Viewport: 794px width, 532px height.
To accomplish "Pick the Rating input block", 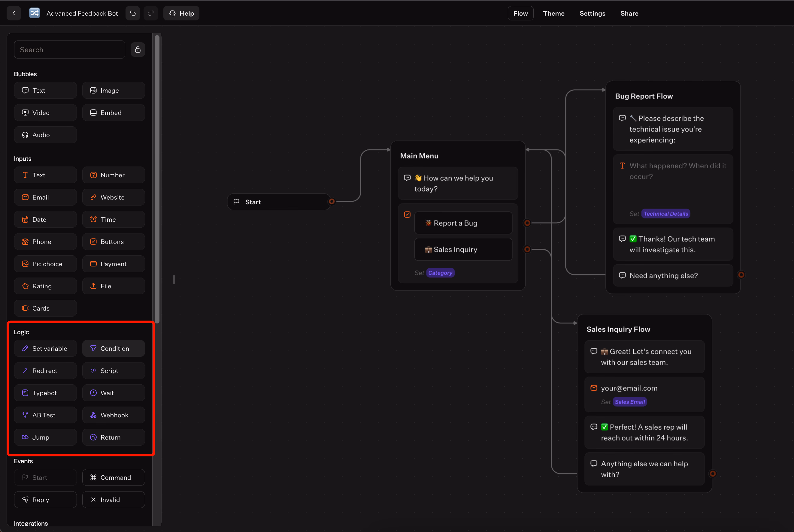I will pos(45,286).
